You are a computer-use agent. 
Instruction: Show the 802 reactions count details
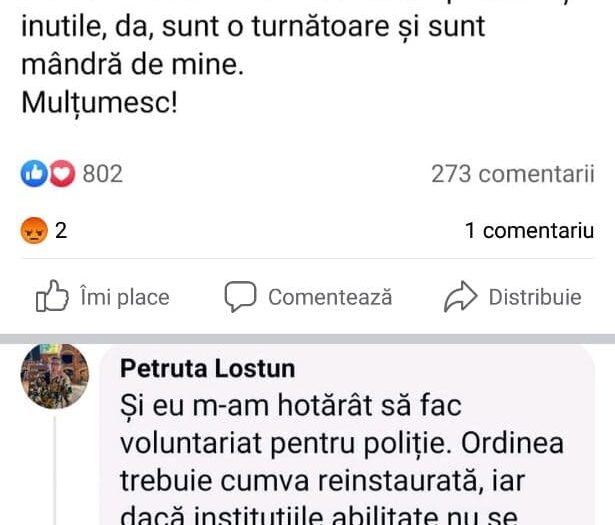[102, 174]
